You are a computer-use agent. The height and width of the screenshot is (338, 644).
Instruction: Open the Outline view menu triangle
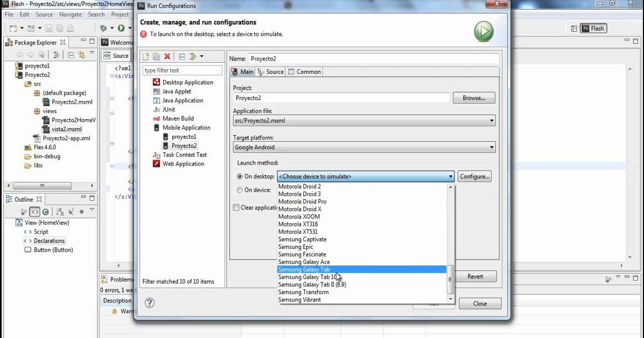pos(92,210)
